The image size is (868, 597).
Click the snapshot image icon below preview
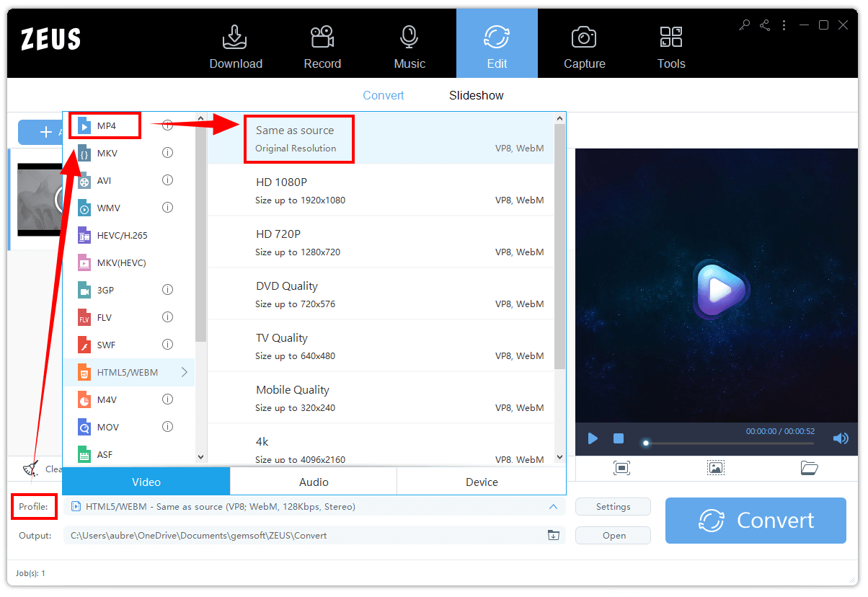coord(715,468)
